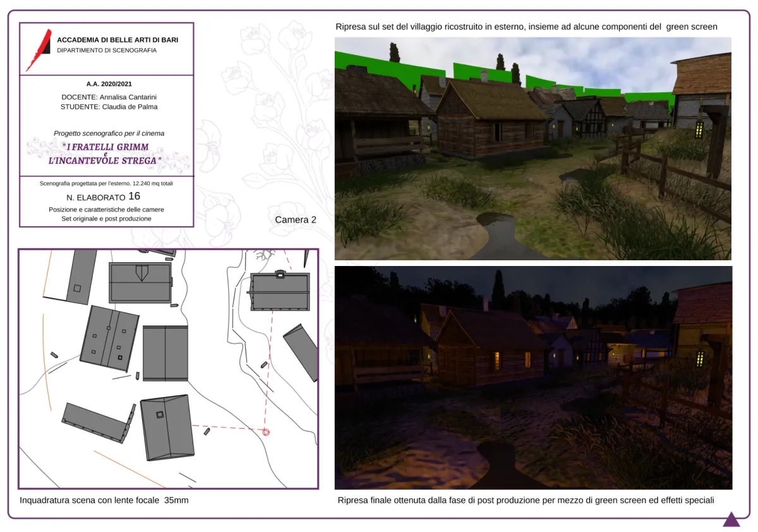The width and height of the screenshot is (758, 532).
Task: Click the red and black academy logo
Action: 39,50
